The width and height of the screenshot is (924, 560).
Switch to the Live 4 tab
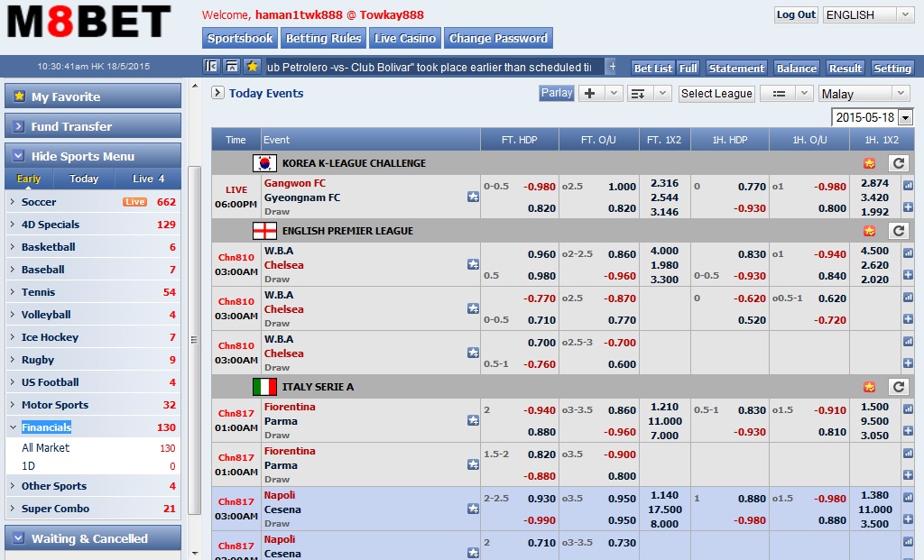[148, 179]
